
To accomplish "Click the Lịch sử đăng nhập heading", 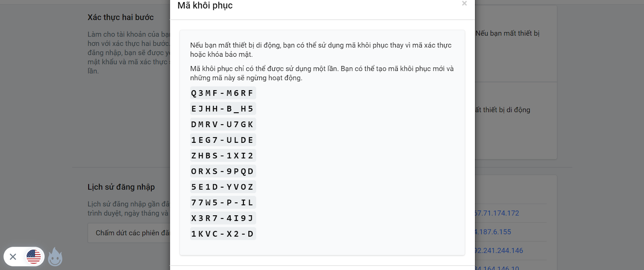I will click(x=121, y=187).
